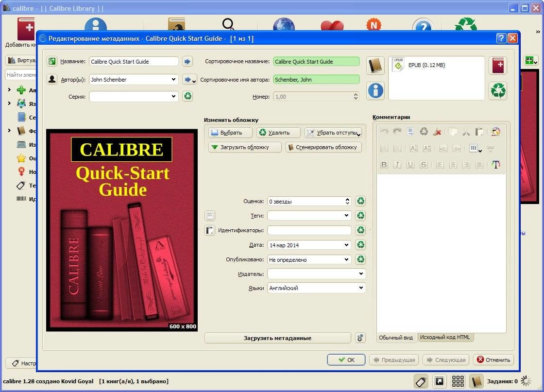Click the Выбрать cover button
This screenshot has height=392, width=544.
[230, 133]
